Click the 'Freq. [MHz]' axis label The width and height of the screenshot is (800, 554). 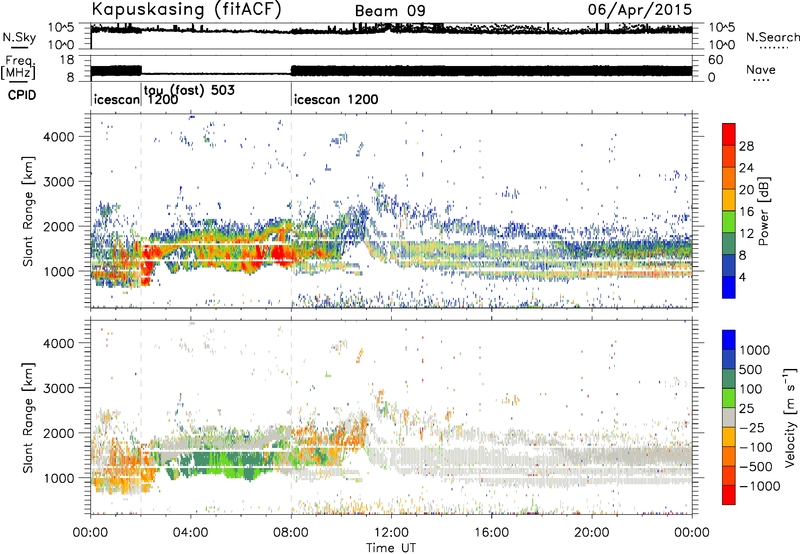pyautogui.click(x=20, y=67)
